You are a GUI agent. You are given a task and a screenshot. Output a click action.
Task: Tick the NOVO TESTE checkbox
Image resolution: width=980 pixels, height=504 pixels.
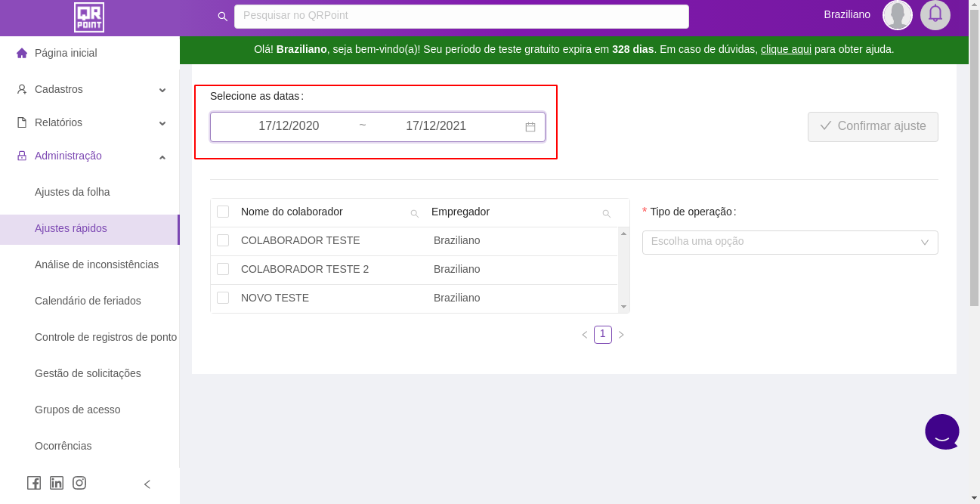coord(223,298)
